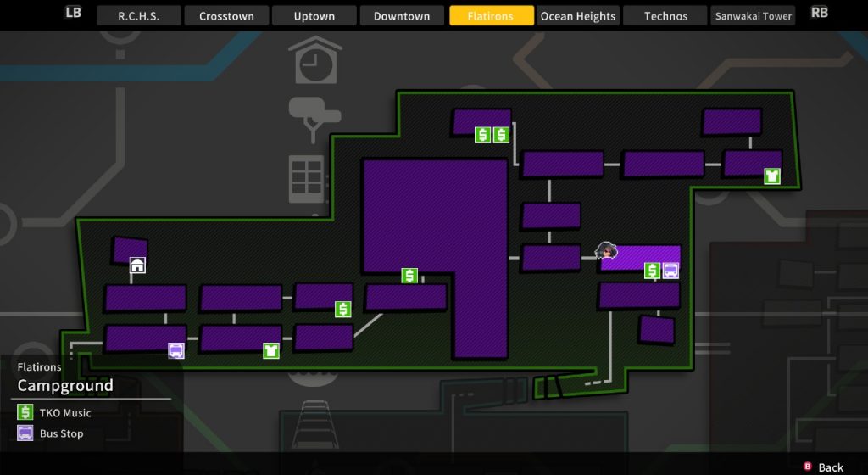This screenshot has height=475, width=868.
Task: Click the LB shoulder button indicator
Action: tap(73, 13)
